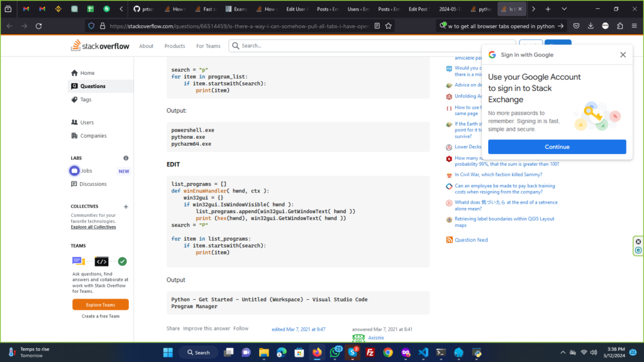The height and width of the screenshot is (362, 644).
Task: Select the Questions item in the sidebar
Action: click(92, 86)
